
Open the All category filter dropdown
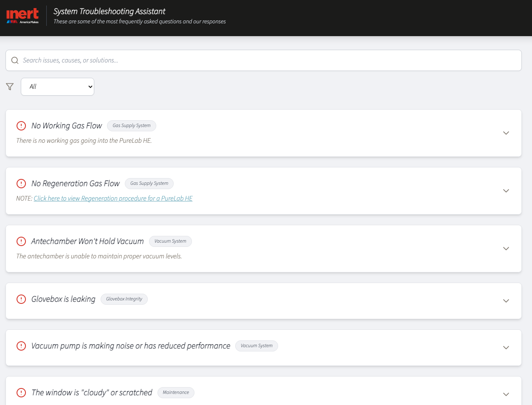57,87
